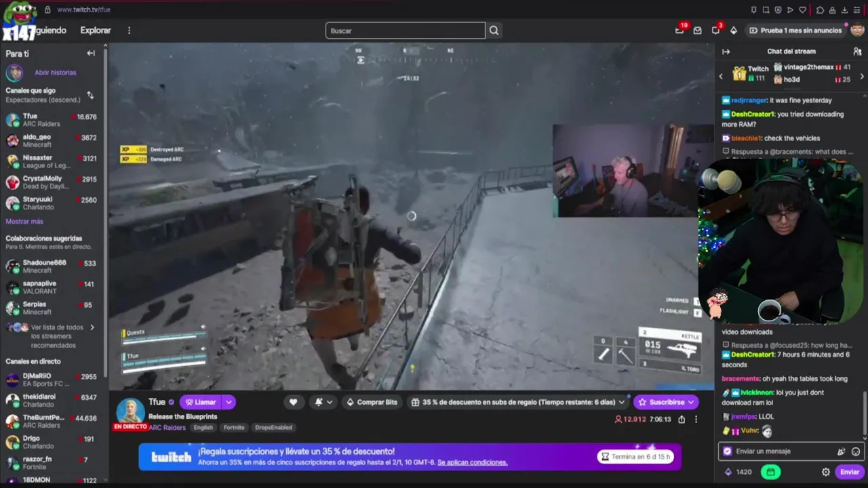Open whispers icon with 3 badge
This screenshot has width=868, height=488.
(x=715, y=30)
